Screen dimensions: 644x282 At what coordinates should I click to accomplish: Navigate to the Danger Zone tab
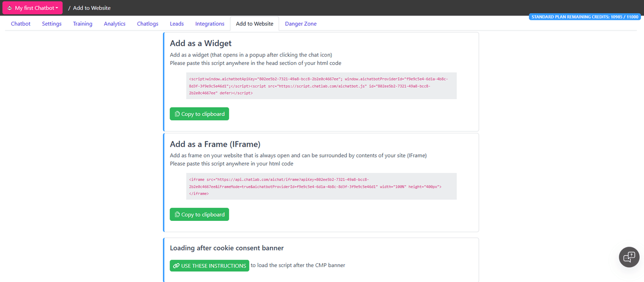301,24
